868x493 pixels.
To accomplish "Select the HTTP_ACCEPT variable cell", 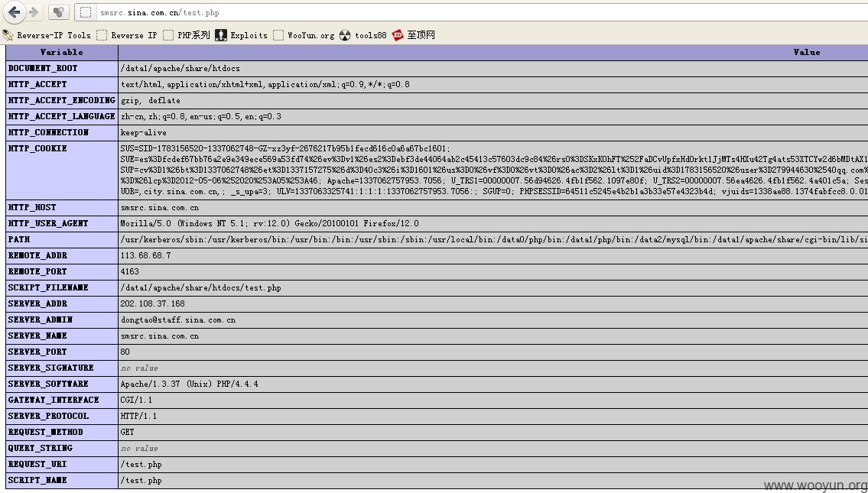I will click(x=62, y=85).
